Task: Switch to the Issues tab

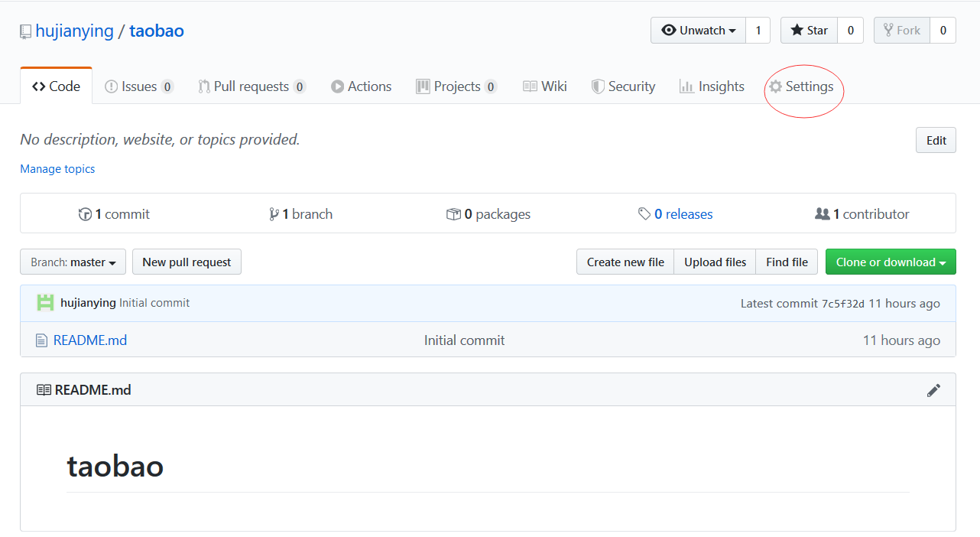Action: (139, 86)
